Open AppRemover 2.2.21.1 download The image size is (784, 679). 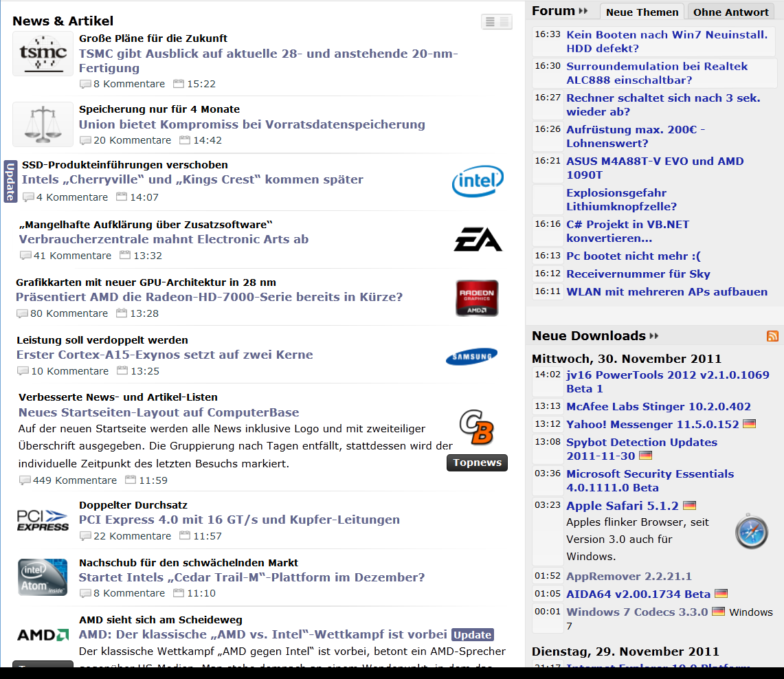(x=629, y=576)
